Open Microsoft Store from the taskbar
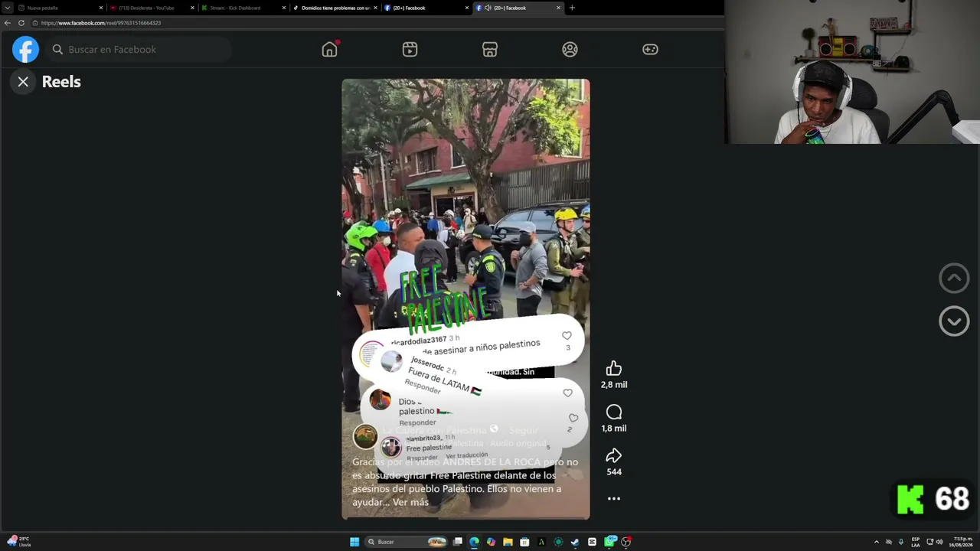Screen dimensions: 980x551 click(524, 542)
